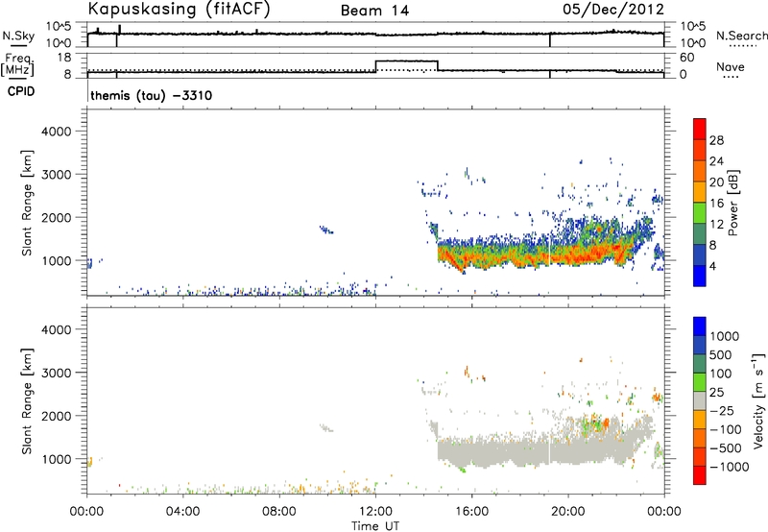This screenshot has width=768, height=532.
Task: Click the raised frequency step near 12:00-14:30
Action: point(406,61)
